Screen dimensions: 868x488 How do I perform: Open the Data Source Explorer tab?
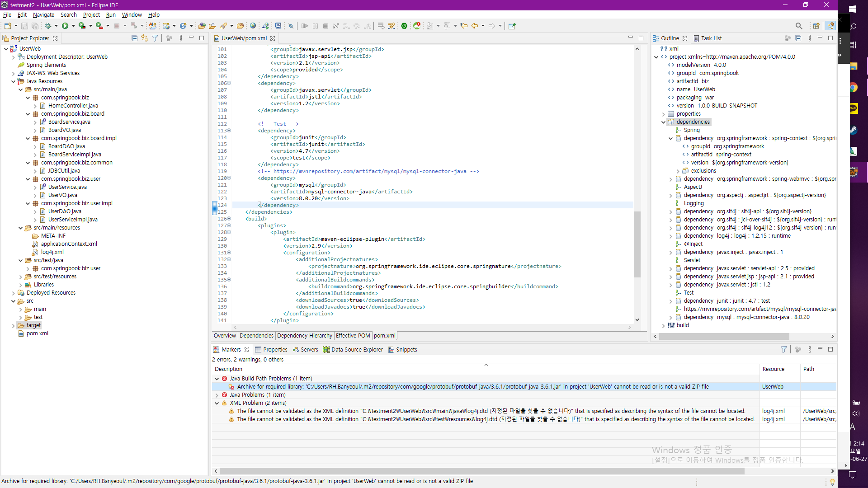coord(353,350)
